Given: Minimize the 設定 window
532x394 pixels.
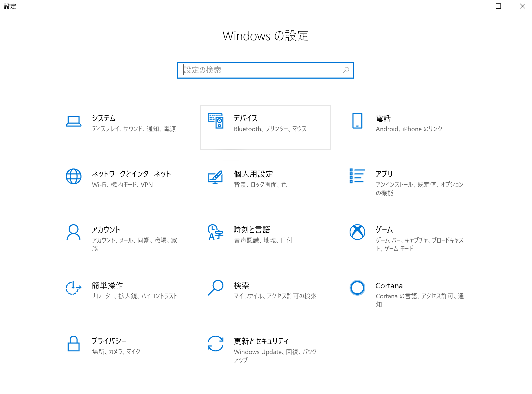Looking at the screenshot, I should click(474, 6).
